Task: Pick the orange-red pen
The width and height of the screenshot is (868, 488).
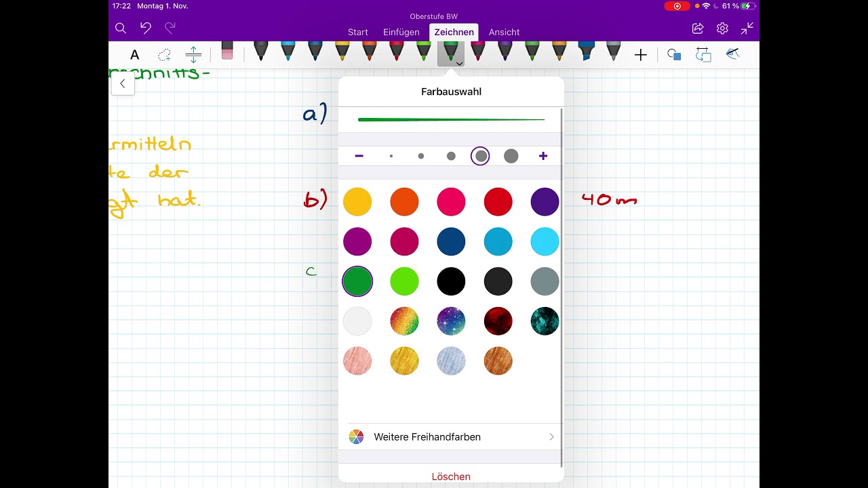Action: coord(369,52)
